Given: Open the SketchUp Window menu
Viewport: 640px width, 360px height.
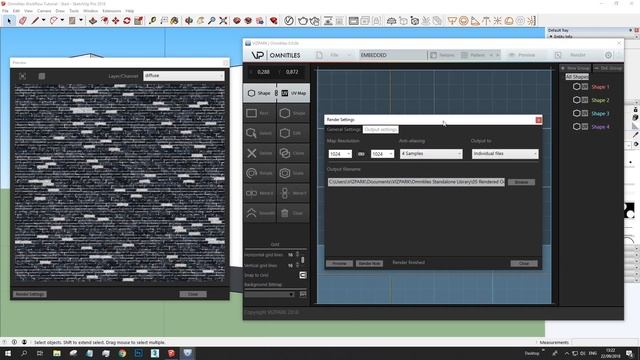Looking at the screenshot, I should pos(91,11).
